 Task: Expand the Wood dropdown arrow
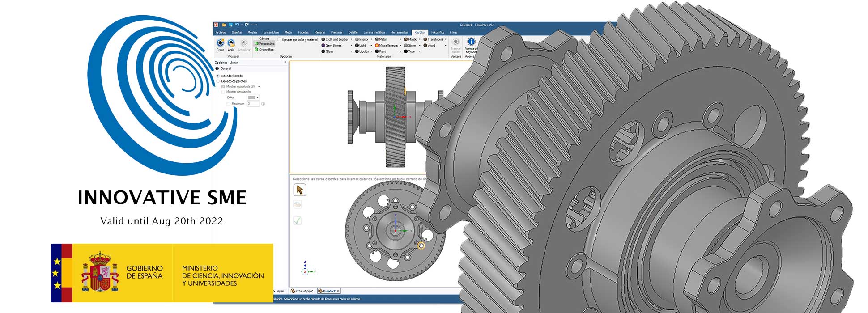click(x=446, y=45)
